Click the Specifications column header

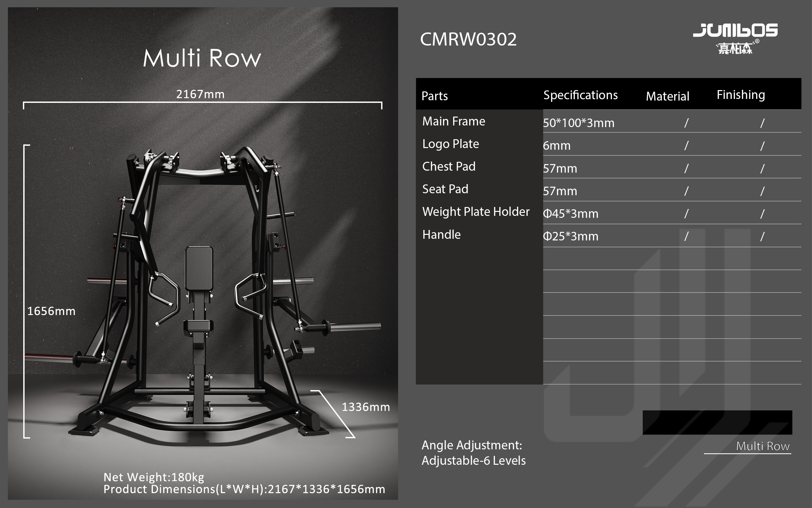coord(580,95)
